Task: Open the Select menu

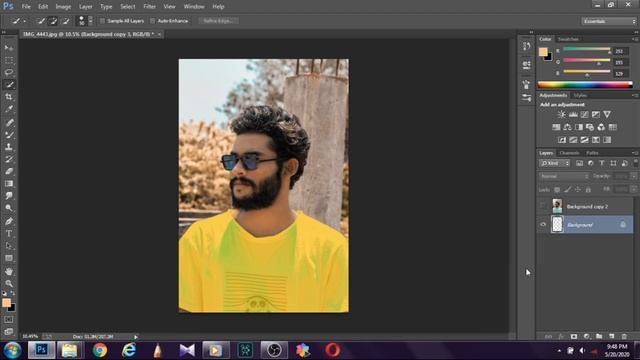Action: (127, 7)
